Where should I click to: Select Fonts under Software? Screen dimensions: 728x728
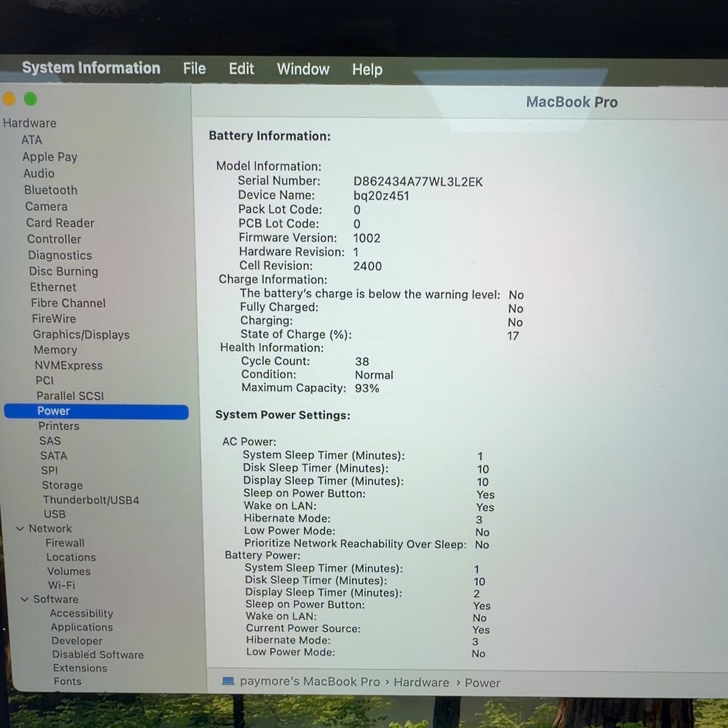pyautogui.click(x=68, y=681)
